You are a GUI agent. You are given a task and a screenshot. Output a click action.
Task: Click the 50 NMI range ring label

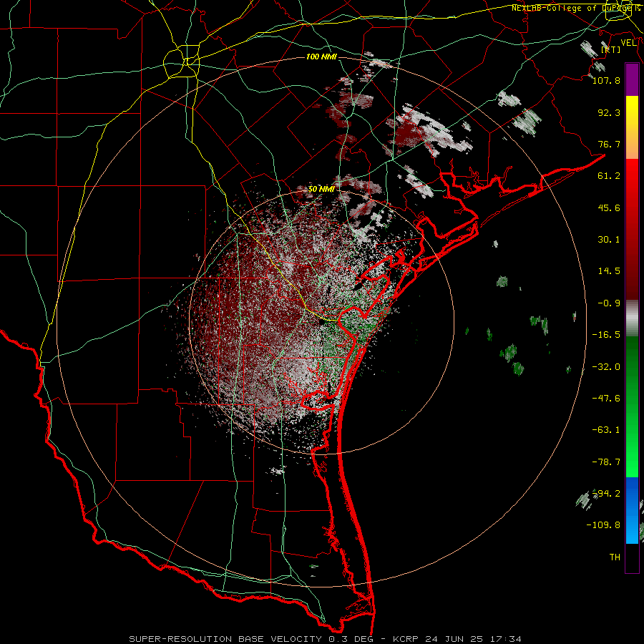click(321, 189)
